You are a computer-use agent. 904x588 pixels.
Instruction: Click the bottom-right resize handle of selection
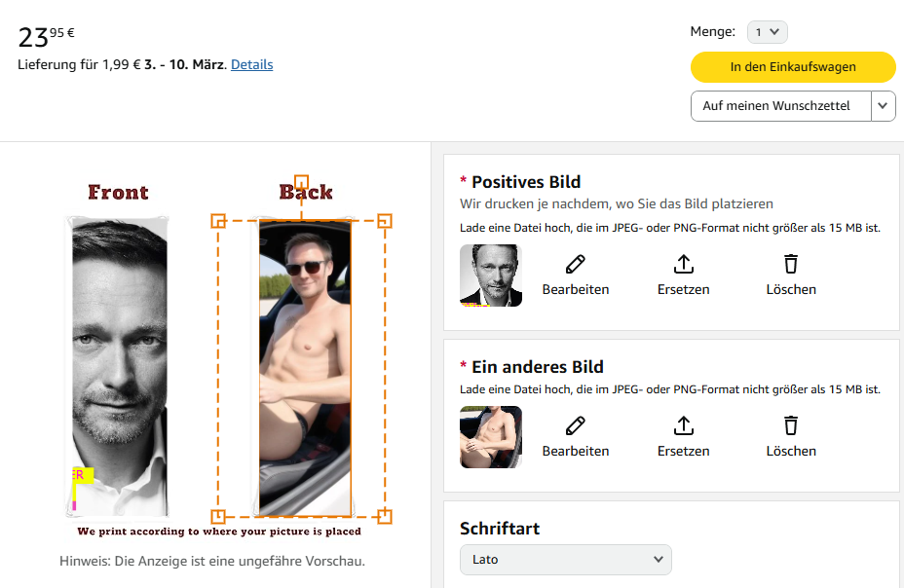(x=385, y=516)
